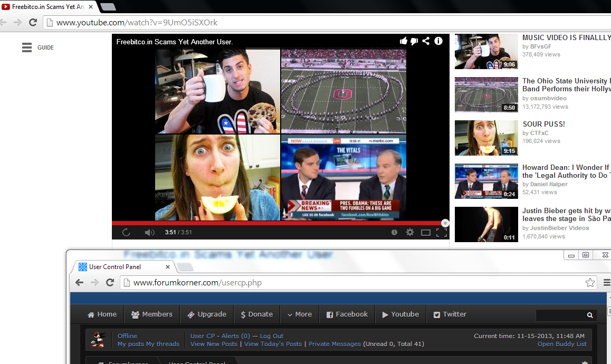Open the YouTube Guide hamburger menu

[x=27, y=47]
